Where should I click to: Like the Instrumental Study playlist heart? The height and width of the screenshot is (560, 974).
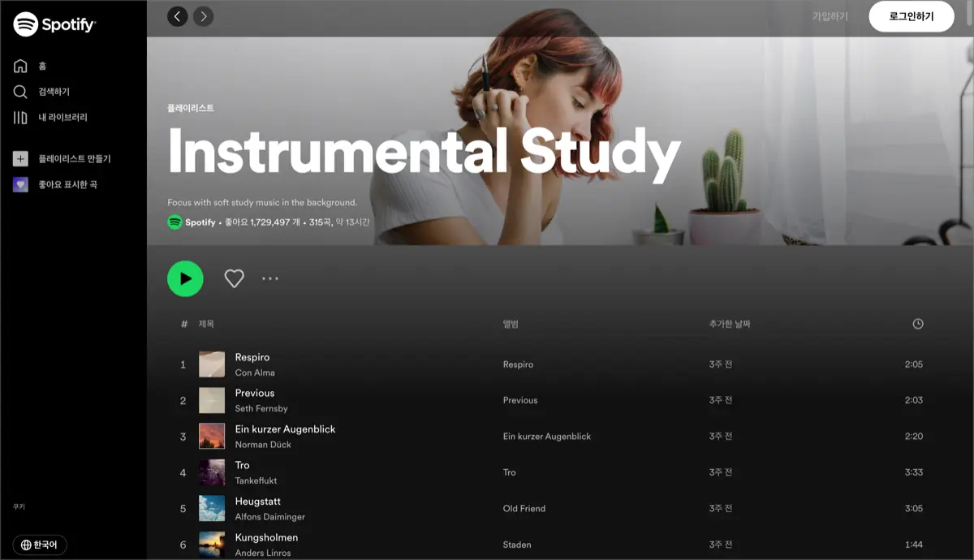coord(234,278)
